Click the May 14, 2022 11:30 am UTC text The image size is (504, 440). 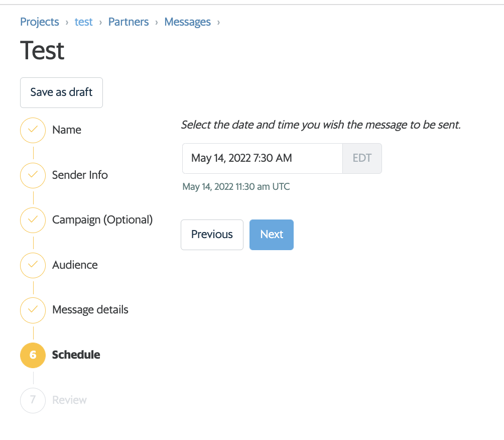pyautogui.click(x=236, y=186)
